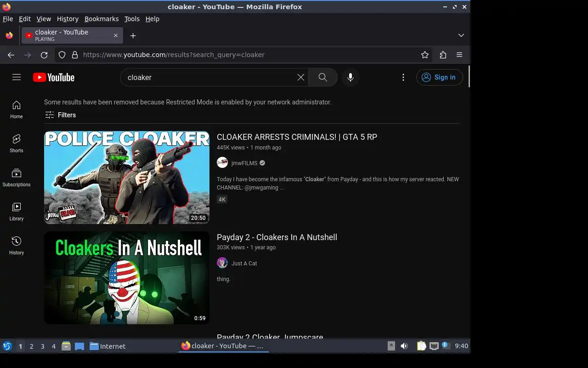Screen dimensions: 588x368
Task: Click the update notifier tray icon
Action: tap(446, 346)
